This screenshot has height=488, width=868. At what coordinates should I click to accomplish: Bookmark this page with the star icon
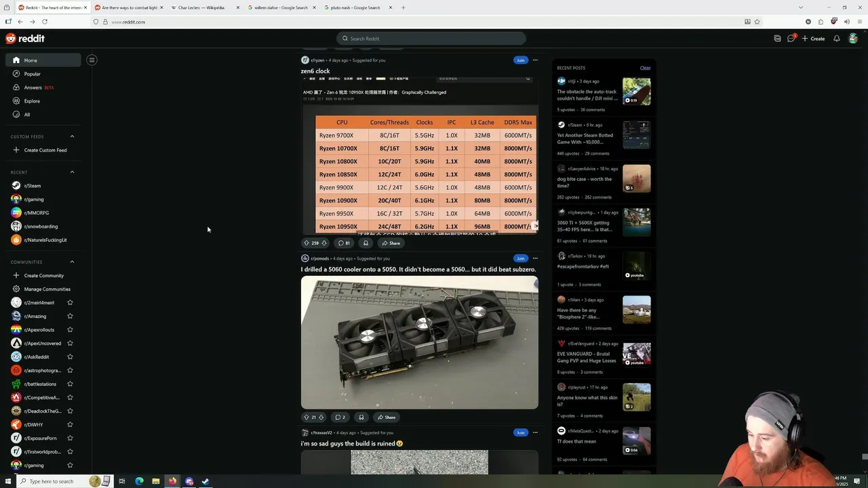tap(757, 22)
